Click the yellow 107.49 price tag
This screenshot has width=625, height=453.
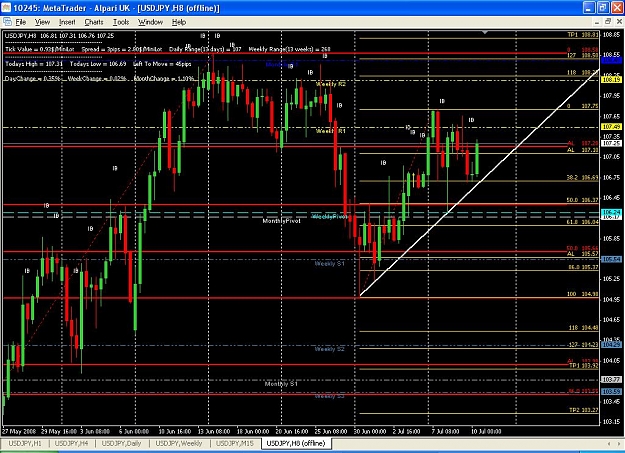click(x=611, y=126)
